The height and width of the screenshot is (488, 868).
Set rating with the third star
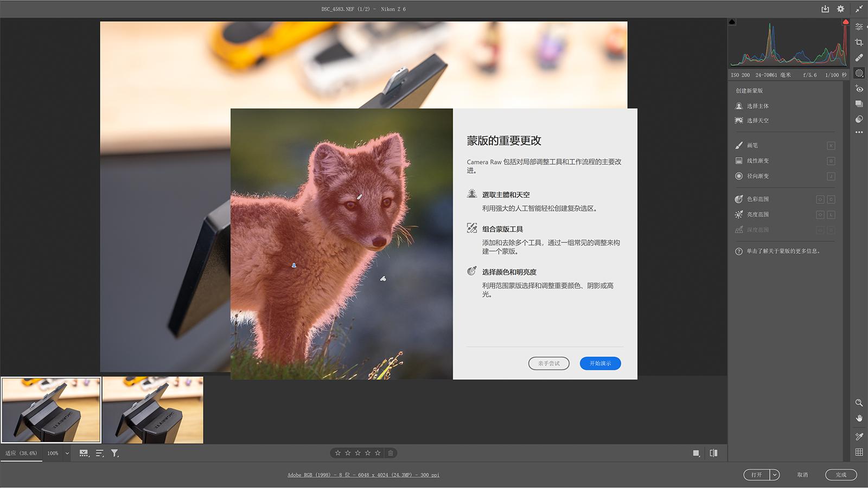tap(358, 453)
